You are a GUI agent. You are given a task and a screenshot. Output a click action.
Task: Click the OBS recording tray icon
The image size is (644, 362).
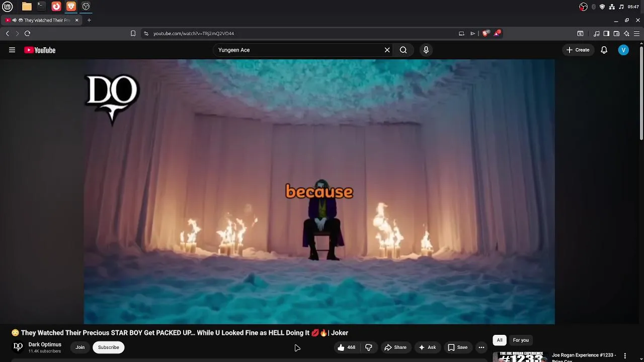pos(584,7)
